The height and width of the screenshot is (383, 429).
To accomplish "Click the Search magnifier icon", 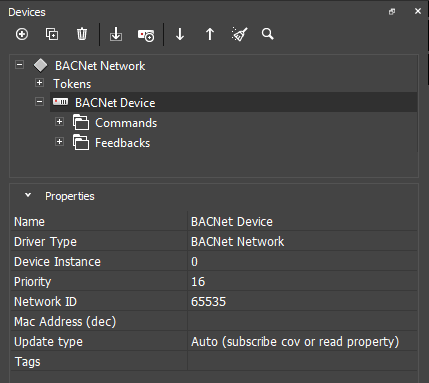I will coord(268,34).
